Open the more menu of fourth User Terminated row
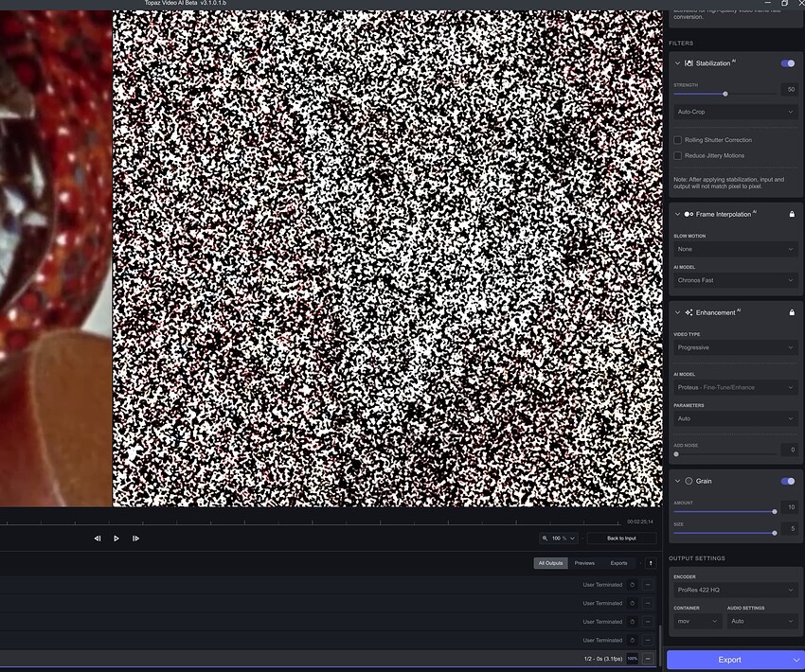This screenshot has height=672, width=805. pos(648,640)
